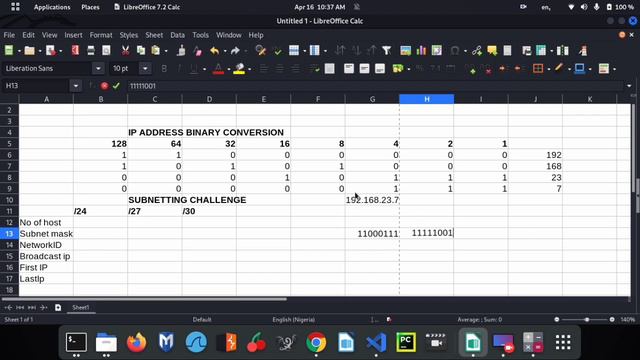Click the Redo arrow icon
640x360 pixels.
pos(235,50)
